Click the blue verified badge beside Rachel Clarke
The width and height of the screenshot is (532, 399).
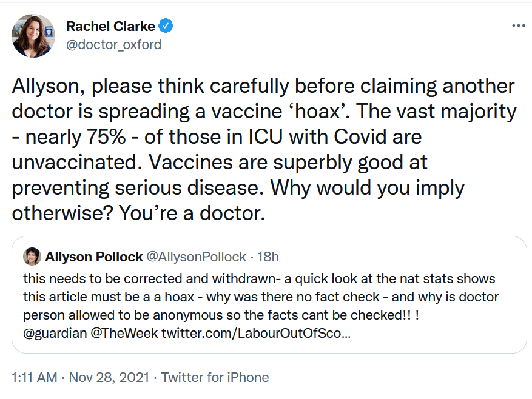click(166, 26)
